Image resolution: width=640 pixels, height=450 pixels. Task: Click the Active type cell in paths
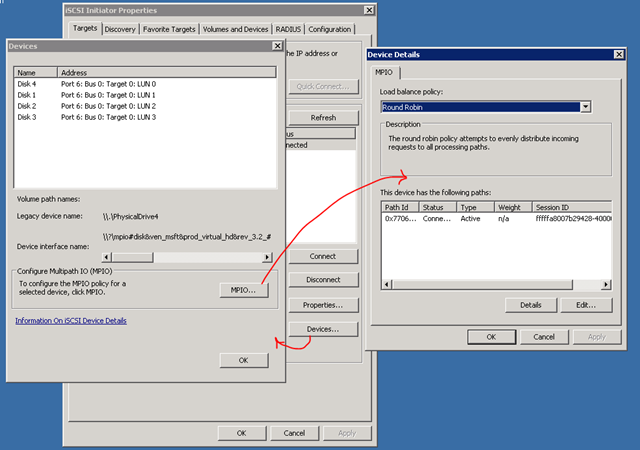tap(470, 219)
